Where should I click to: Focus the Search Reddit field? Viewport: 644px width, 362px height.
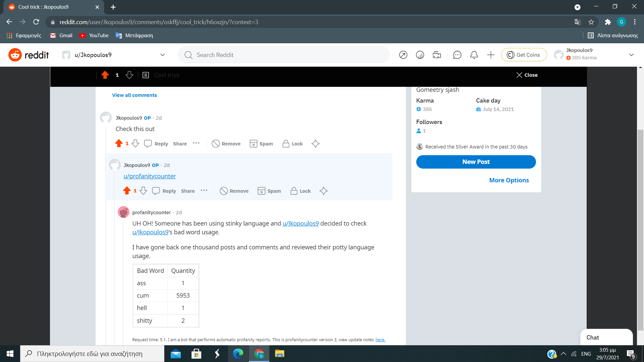tap(283, 55)
